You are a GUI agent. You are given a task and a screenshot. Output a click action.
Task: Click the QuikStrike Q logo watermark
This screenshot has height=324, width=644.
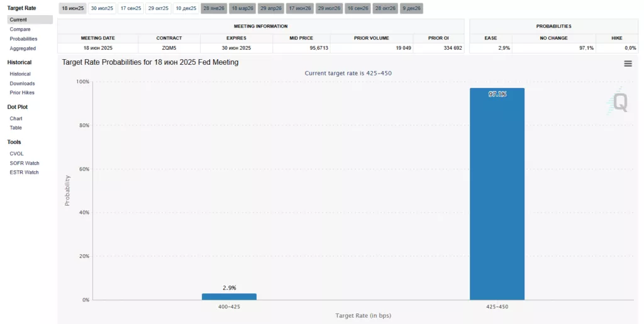click(x=619, y=103)
